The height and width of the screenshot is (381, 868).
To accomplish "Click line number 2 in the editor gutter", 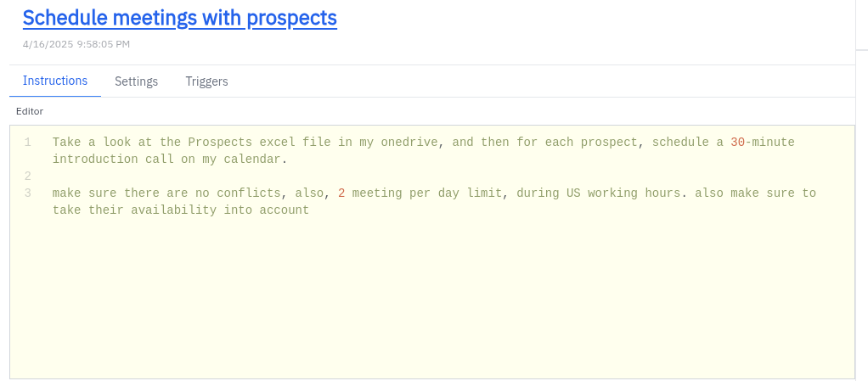I will pos(28,176).
